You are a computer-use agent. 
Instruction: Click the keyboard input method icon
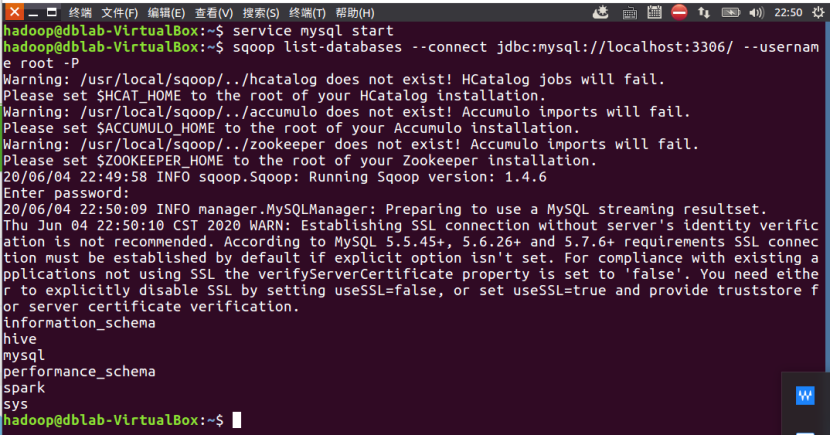pyautogui.click(x=629, y=13)
